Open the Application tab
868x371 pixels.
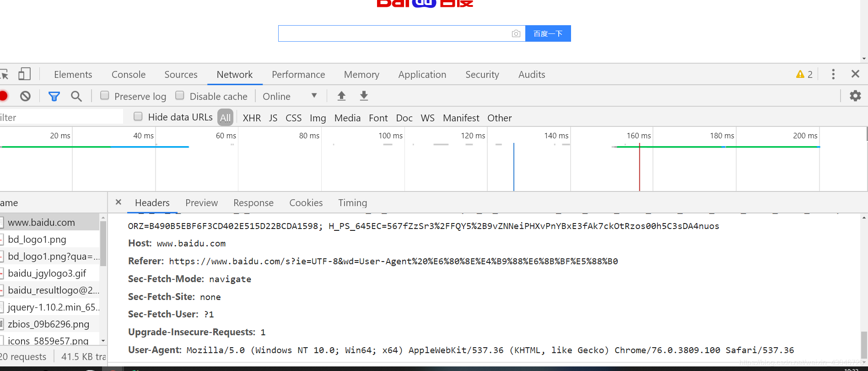pyautogui.click(x=422, y=74)
